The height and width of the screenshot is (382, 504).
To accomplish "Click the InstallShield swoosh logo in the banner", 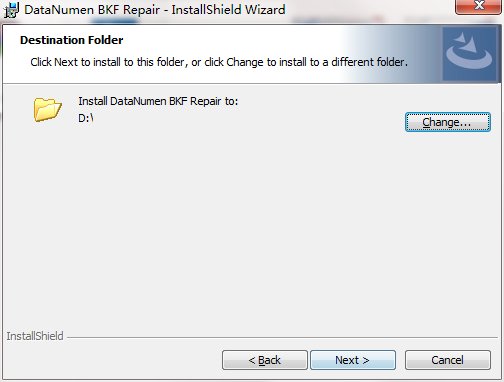I will tap(469, 53).
